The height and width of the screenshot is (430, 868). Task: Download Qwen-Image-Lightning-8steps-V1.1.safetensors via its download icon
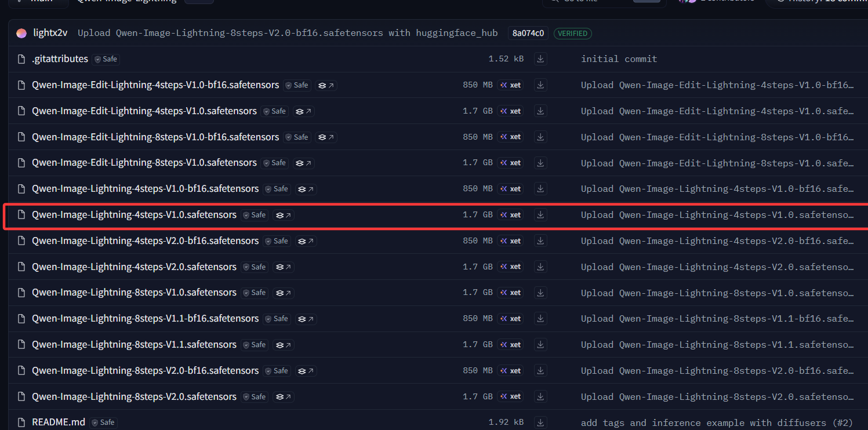point(540,345)
